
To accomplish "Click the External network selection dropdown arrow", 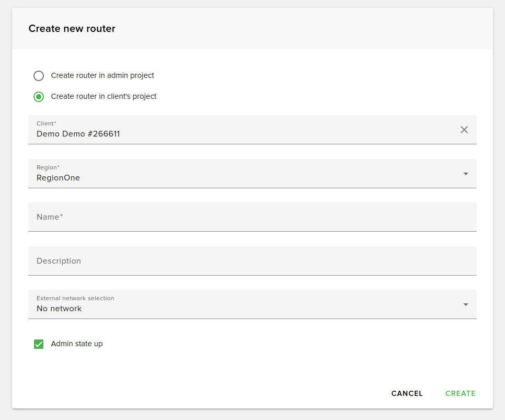I will point(465,304).
